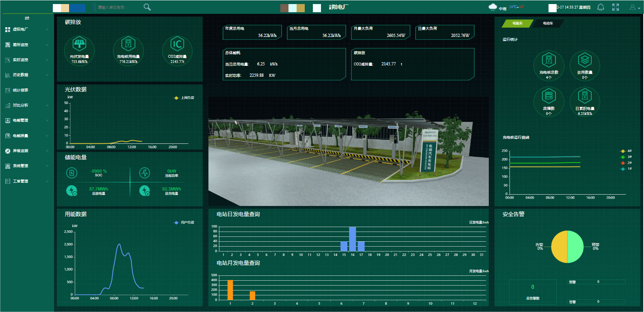Select the 电瓶车 tab

517,24
